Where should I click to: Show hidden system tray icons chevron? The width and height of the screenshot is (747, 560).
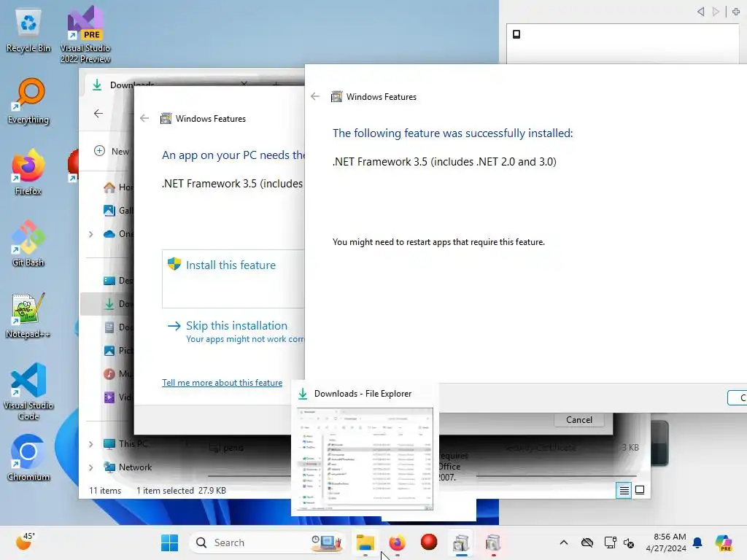(564, 542)
